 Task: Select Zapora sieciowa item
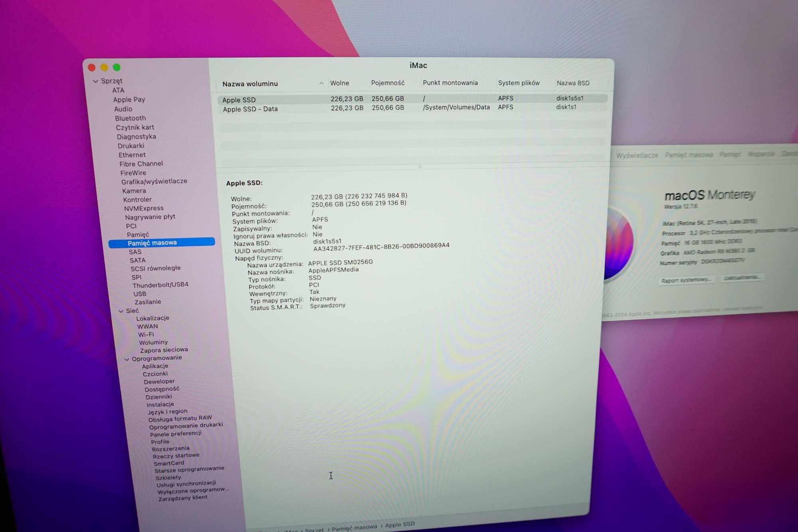click(x=164, y=350)
